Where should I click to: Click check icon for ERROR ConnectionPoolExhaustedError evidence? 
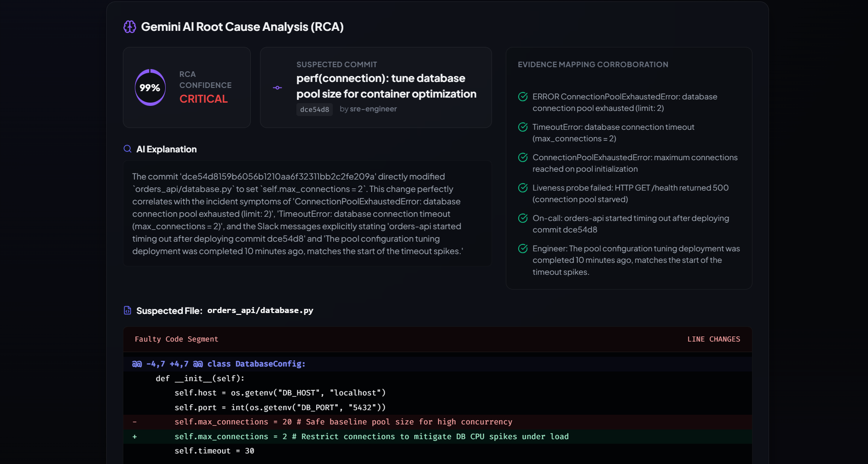[x=523, y=97]
